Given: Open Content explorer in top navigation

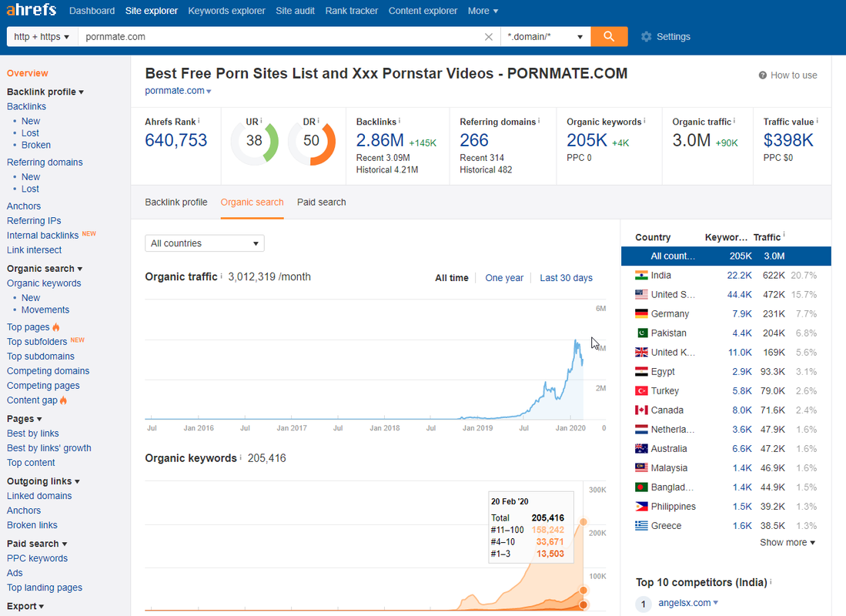Looking at the screenshot, I should pyautogui.click(x=423, y=11).
